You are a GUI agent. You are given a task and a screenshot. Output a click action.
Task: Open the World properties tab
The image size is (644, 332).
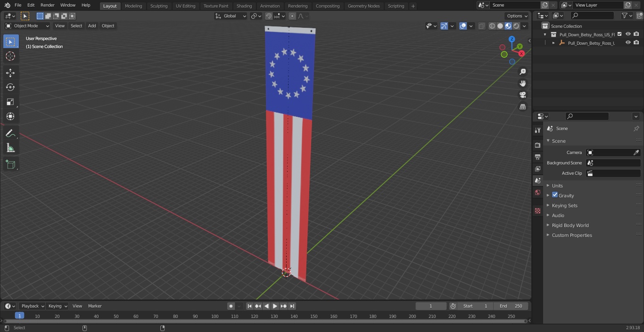point(537,193)
